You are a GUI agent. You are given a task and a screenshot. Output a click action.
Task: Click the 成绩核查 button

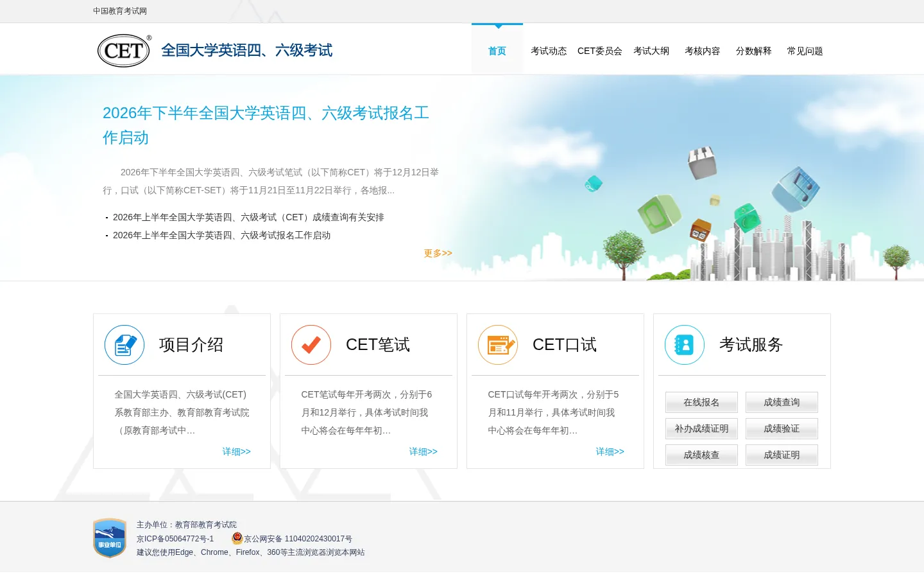point(701,455)
